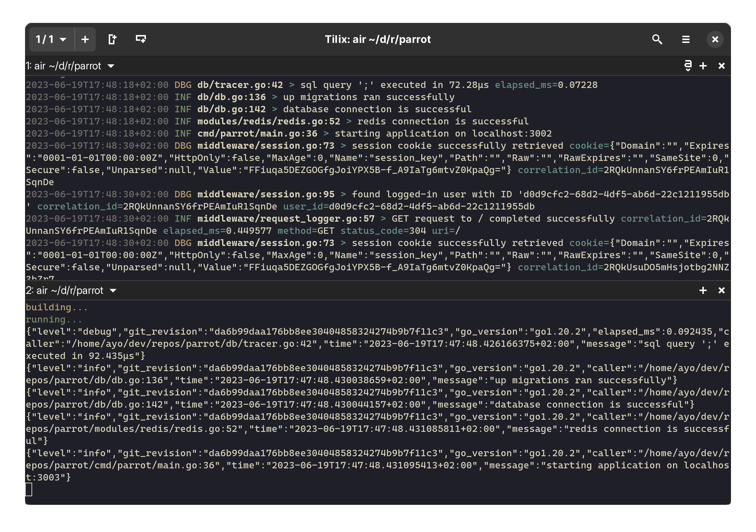The width and height of the screenshot is (756, 532).
Task: Maximize terminal 1 with its plus icon
Action: point(703,66)
